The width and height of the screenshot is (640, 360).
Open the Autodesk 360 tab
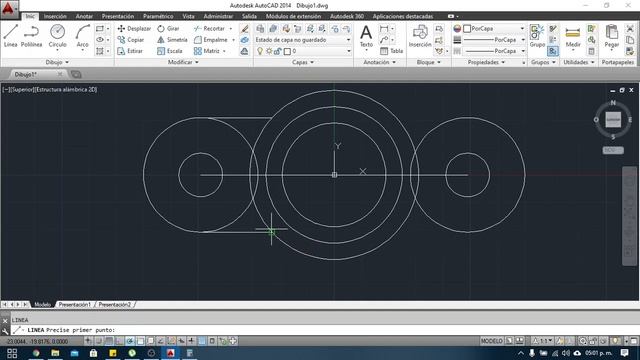click(347, 16)
